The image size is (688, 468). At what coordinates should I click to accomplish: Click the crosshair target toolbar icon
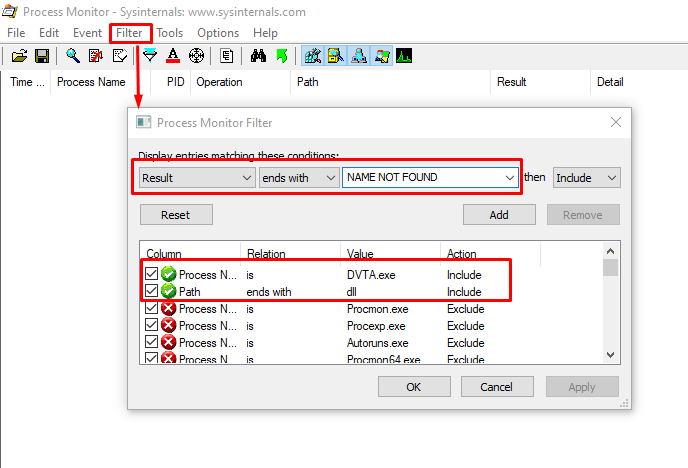[x=196, y=56]
